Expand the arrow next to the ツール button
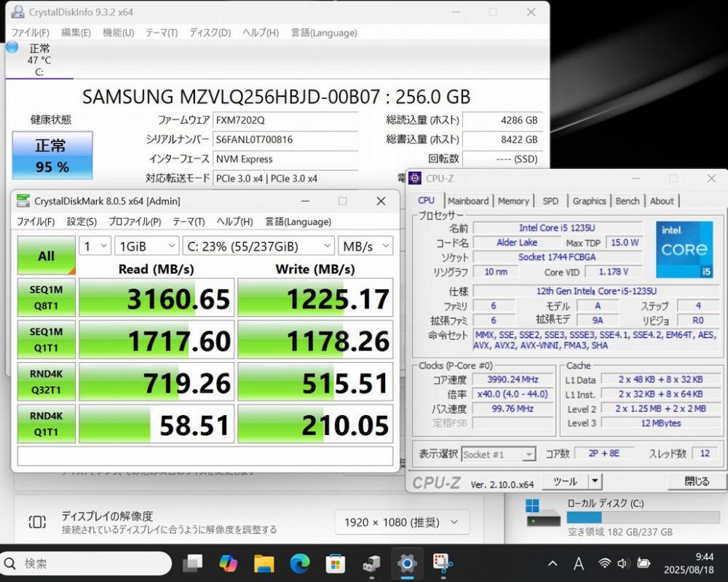Viewport: 728px width, 582px height. [595, 481]
